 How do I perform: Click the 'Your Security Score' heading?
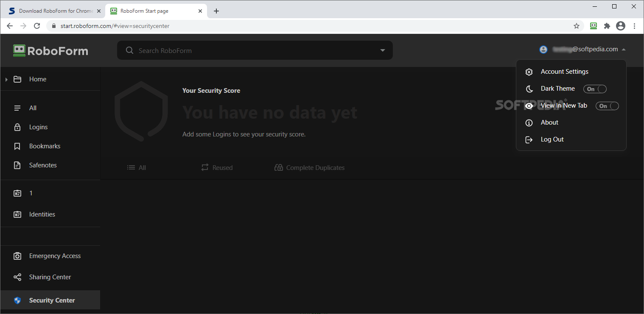coord(211,91)
